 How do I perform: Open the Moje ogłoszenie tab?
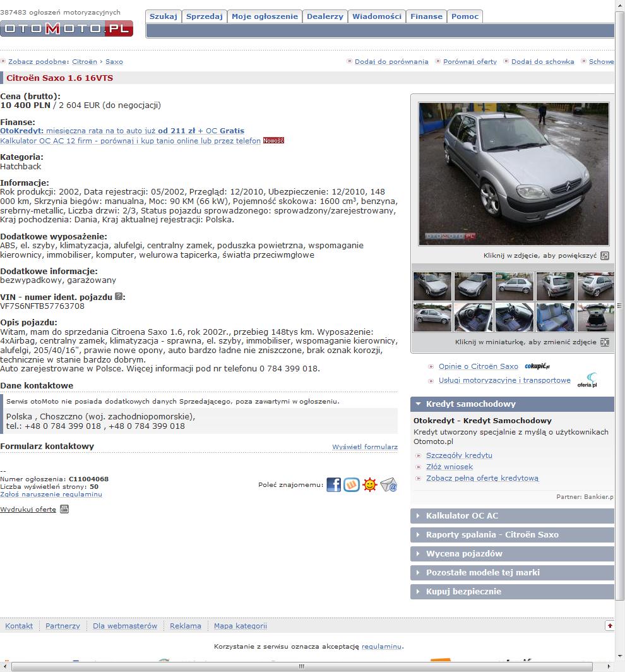[x=265, y=16]
